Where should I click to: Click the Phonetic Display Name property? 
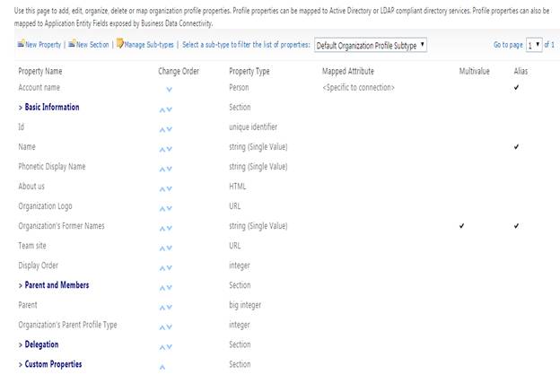click(x=64, y=167)
